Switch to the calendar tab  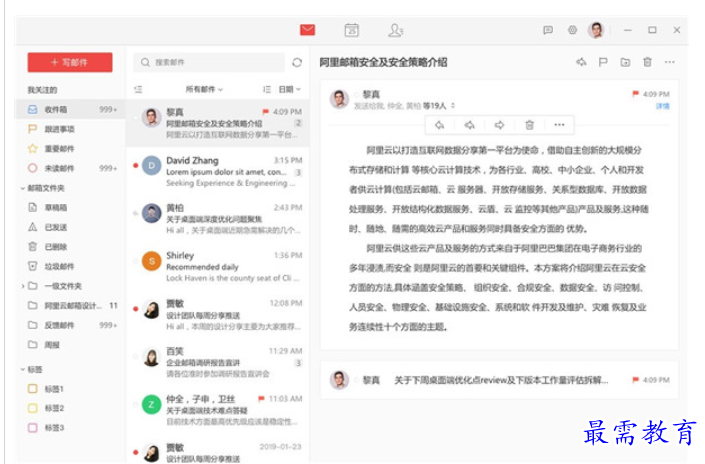(x=351, y=30)
